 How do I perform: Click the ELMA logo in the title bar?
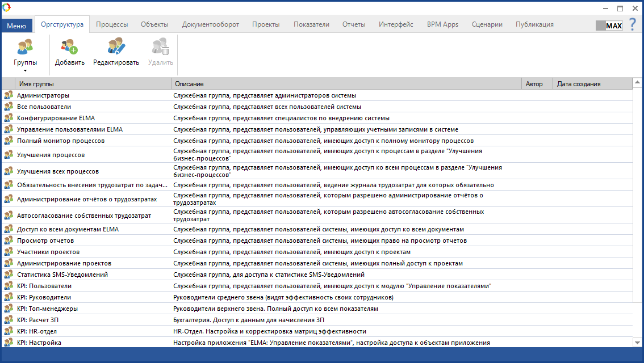click(6, 7)
